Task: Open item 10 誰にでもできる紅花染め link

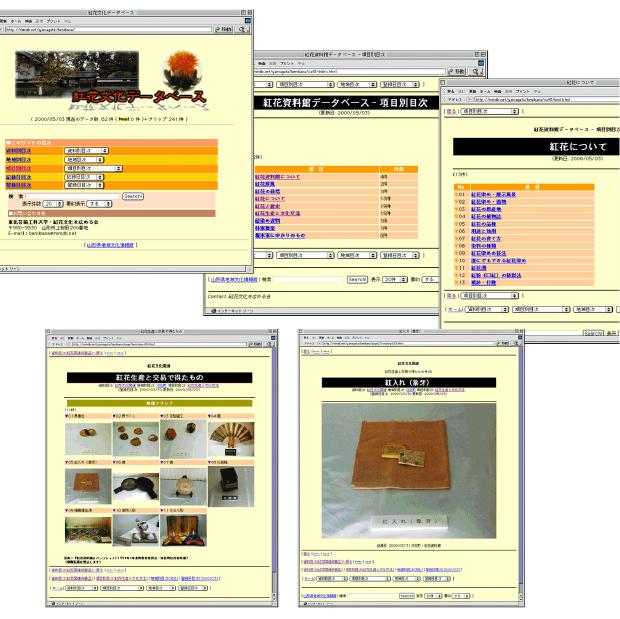Action: pos(498,261)
